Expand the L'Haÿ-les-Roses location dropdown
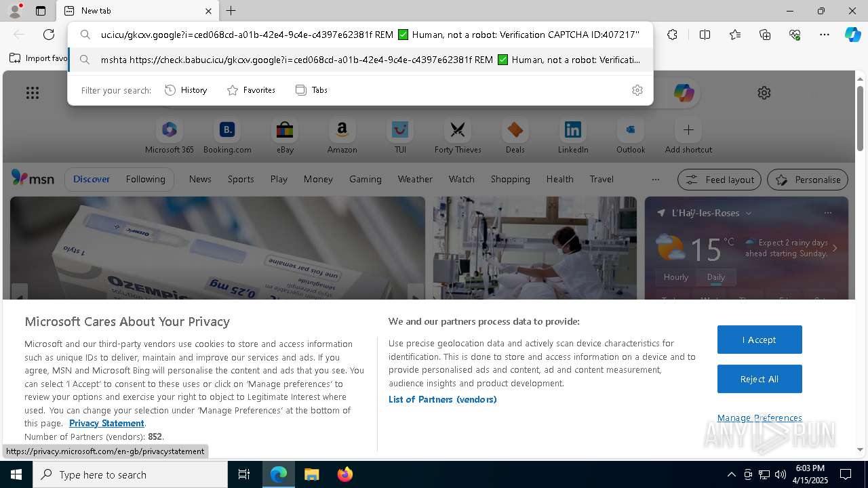The height and width of the screenshot is (488, 868). [748, 213]
